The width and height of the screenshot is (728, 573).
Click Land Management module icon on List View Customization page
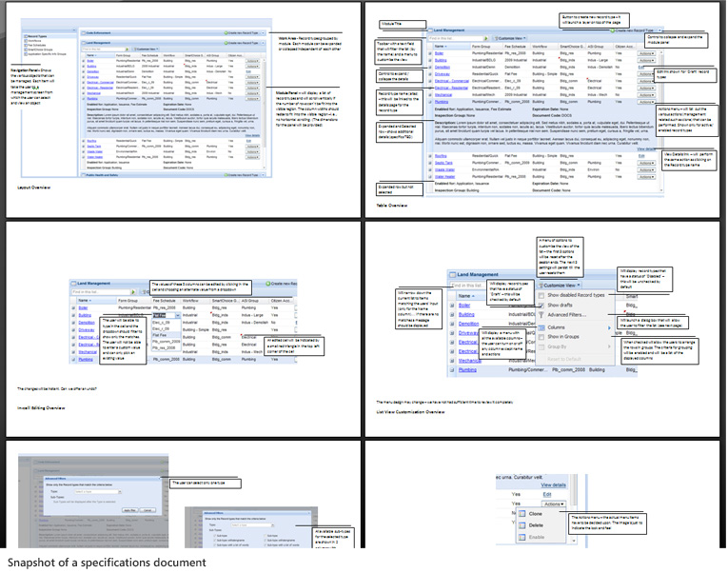click(453, 274)
